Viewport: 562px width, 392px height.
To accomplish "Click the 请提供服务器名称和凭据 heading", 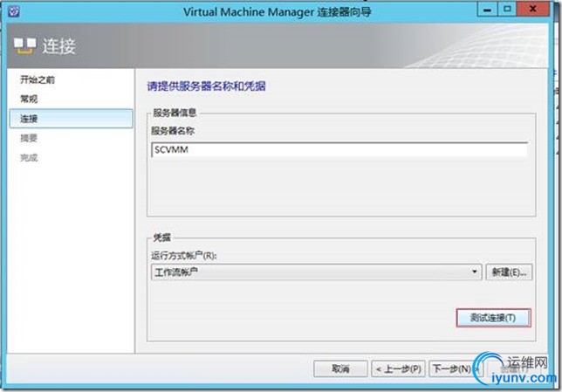I will pos(207,86).
